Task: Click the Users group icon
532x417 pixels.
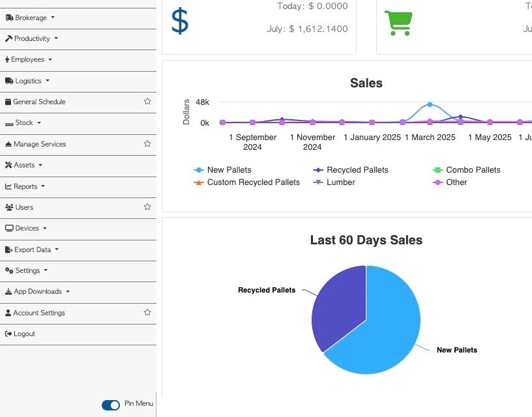Action: click(9, 207)
